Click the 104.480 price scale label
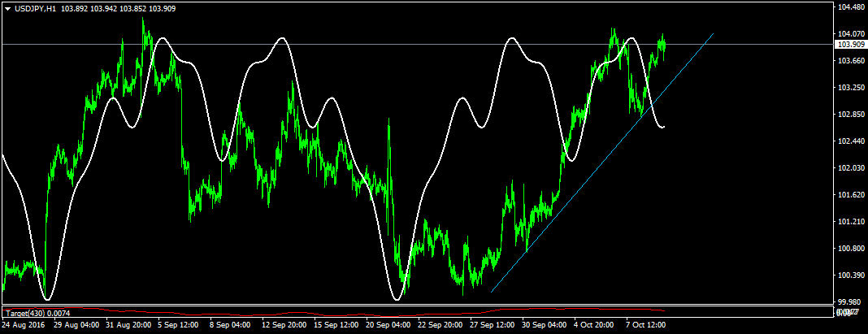868x334 pixels. 848,8
